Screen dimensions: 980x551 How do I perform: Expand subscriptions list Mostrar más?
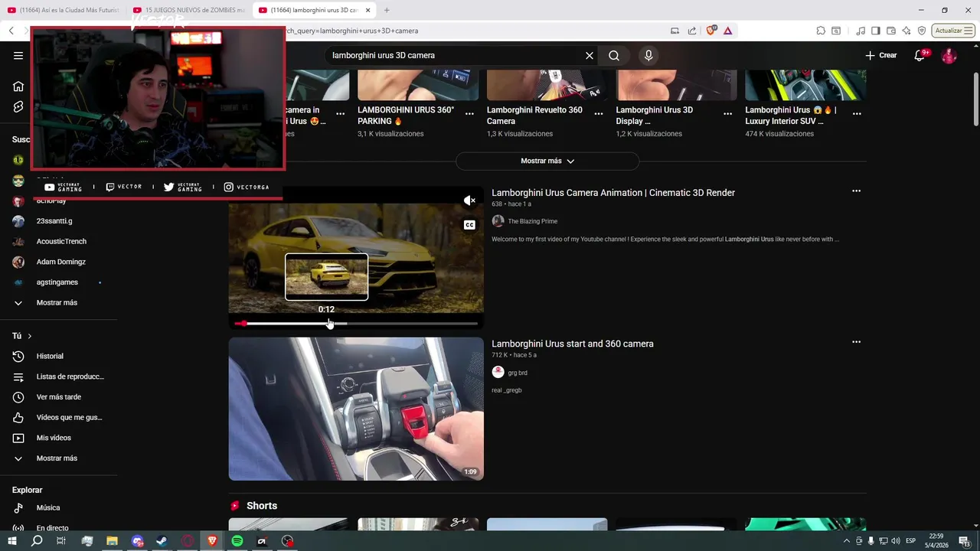pyautogui.click(x=57, y=302)
